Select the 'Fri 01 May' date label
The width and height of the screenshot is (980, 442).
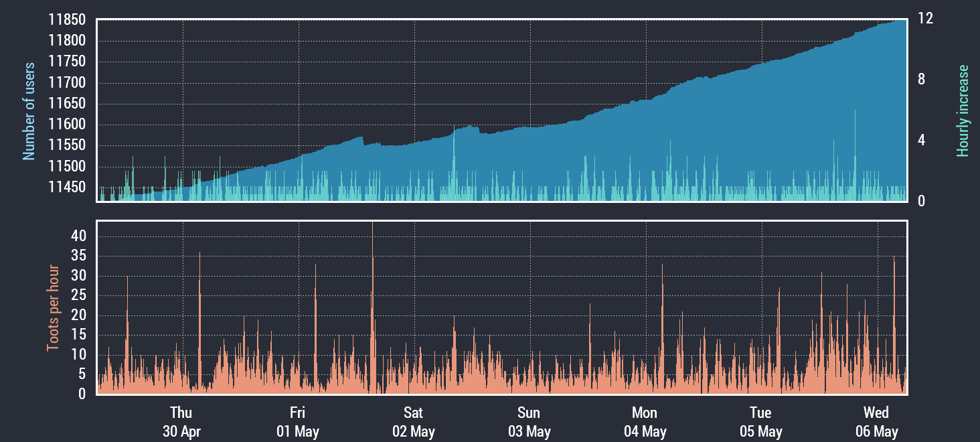coord(297,422)
